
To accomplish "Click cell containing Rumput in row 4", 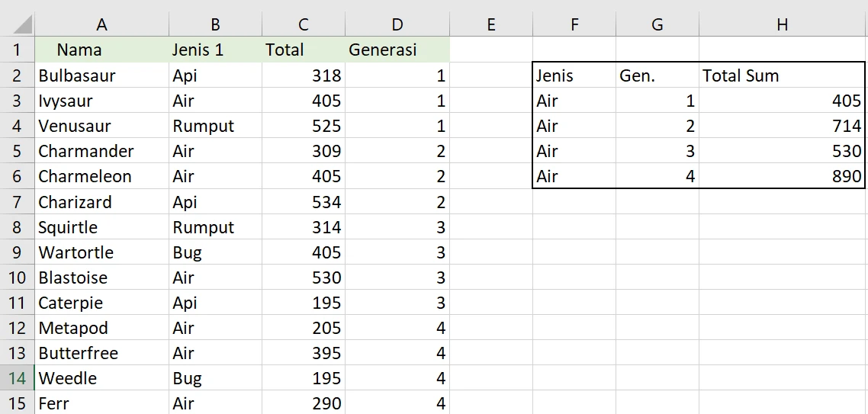I will coord(215,126).
